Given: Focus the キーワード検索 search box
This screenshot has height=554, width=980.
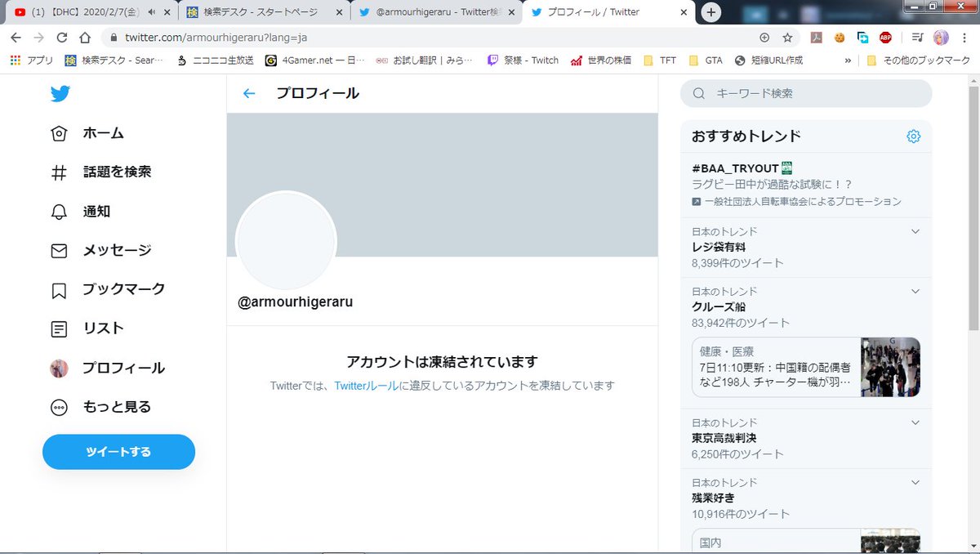Looking at the screenshot, I should 806,93.
